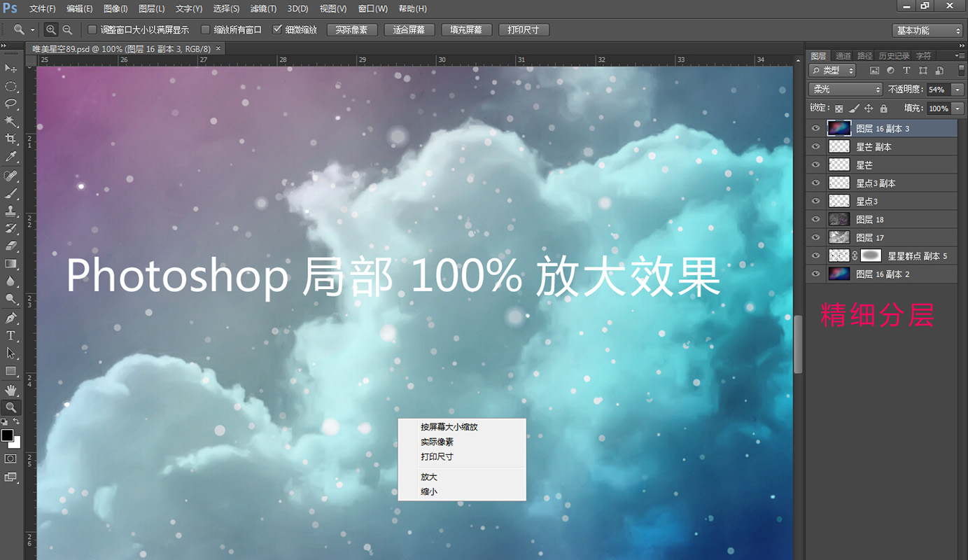Select the Gradient tool

click(x=11, y=264)
